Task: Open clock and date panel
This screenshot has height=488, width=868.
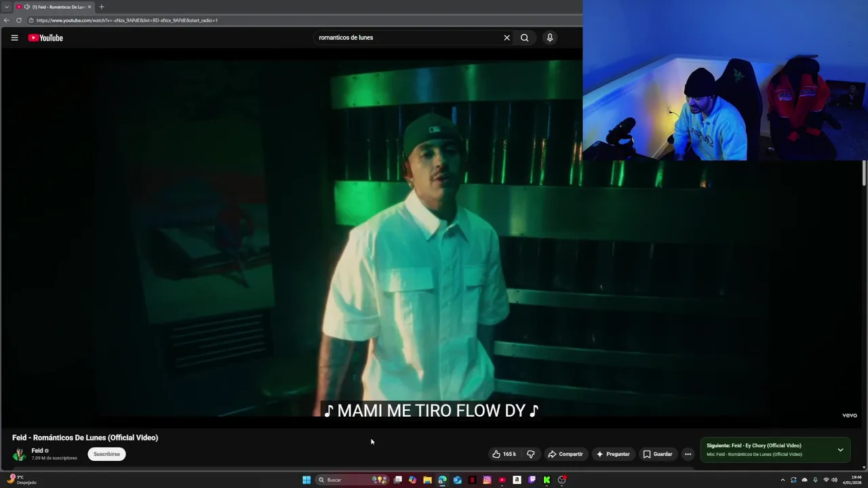Action: coord(852,480)
